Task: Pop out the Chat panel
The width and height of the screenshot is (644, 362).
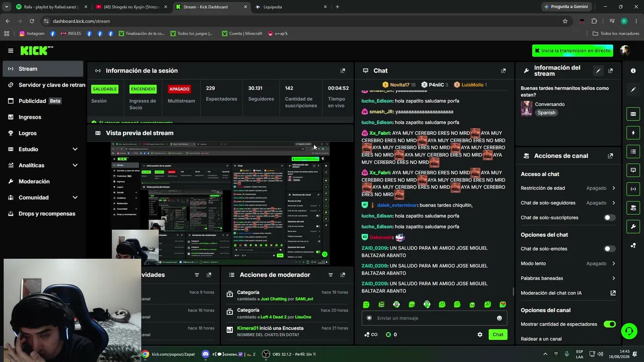Action: point(503,71)
